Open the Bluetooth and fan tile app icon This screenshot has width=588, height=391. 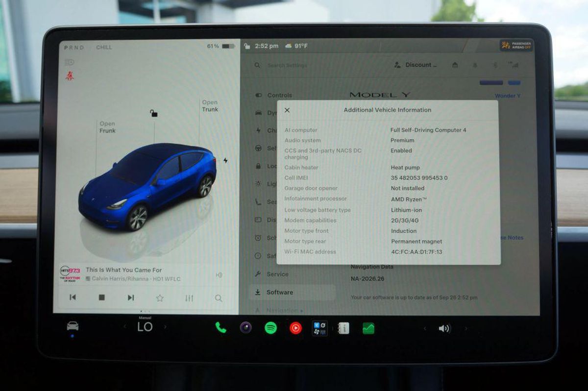click(319, 328)
